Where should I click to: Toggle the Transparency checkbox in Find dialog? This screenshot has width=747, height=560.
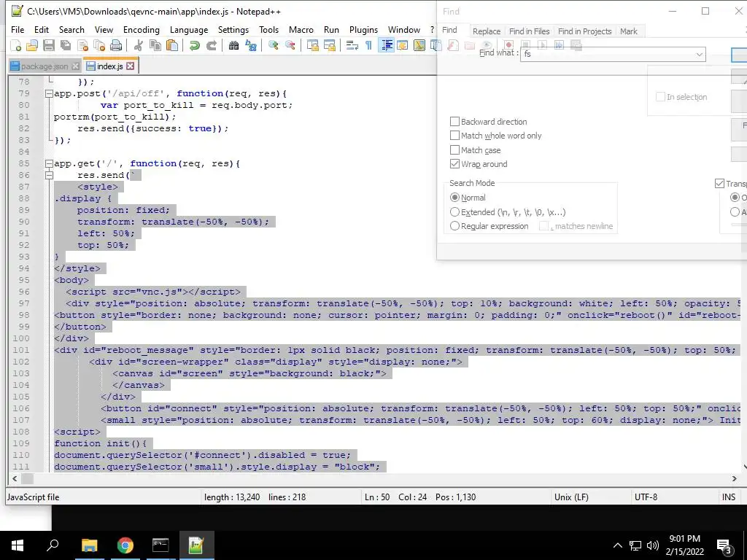[x=719, y=183]
